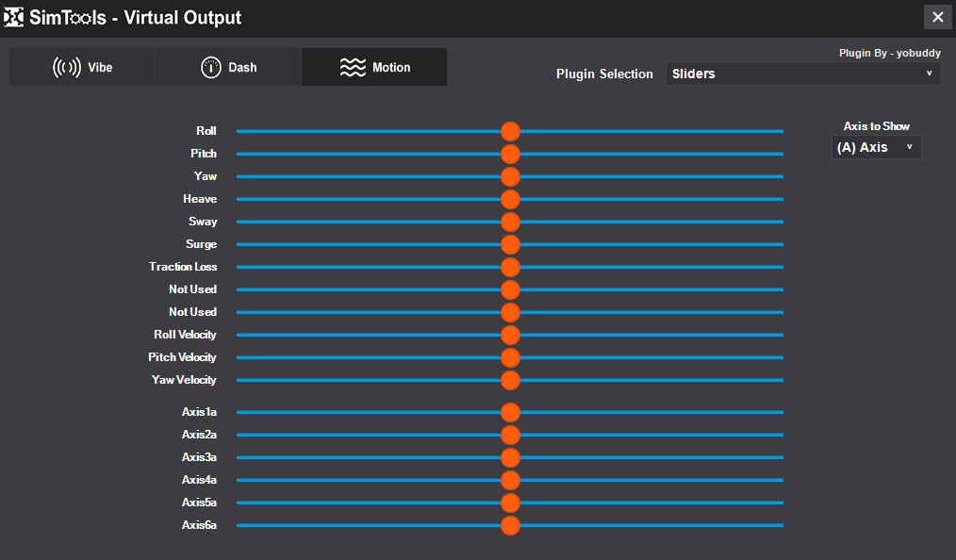Viewport: 956px width, 560px height.
Task: Click the SimTools logo icon
Action: pos(13,17)
